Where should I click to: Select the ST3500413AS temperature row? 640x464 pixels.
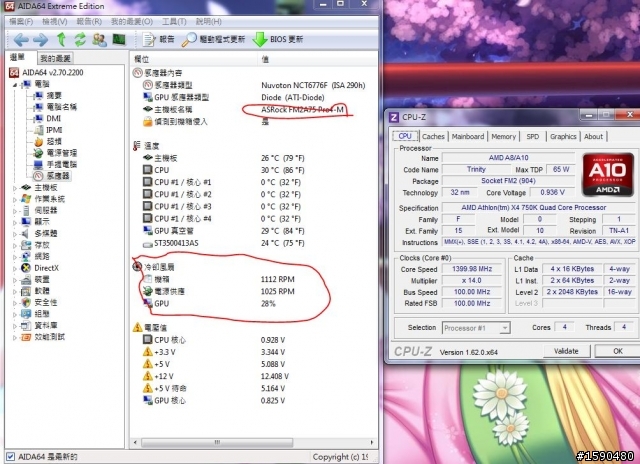pyautogui.click(x=224, y=243)
